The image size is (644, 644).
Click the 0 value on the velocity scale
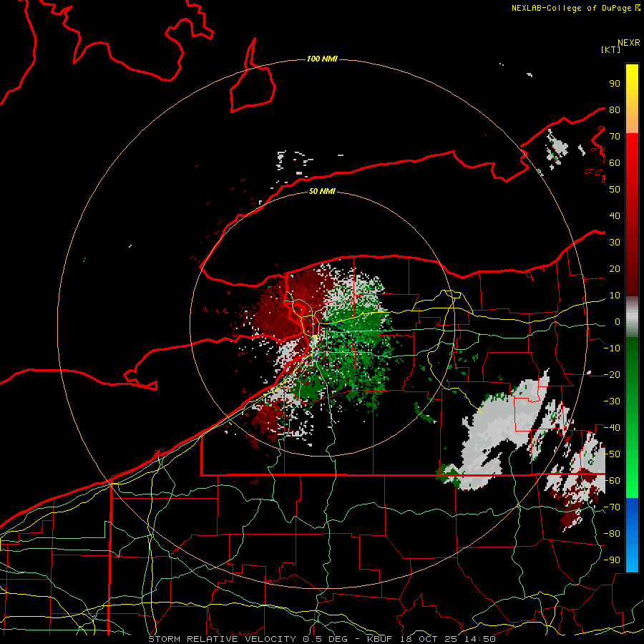(x=618, y=322)
